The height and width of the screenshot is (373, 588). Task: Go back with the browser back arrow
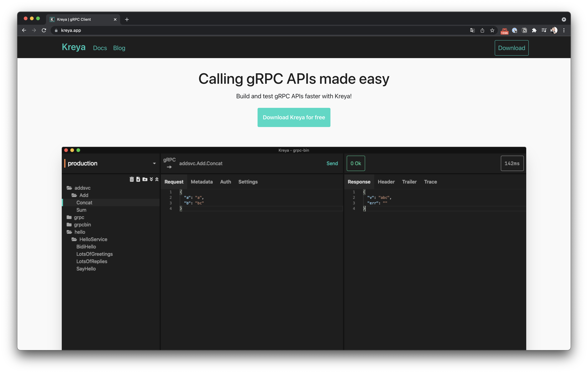pyautogui.click(x=24, y=30)
